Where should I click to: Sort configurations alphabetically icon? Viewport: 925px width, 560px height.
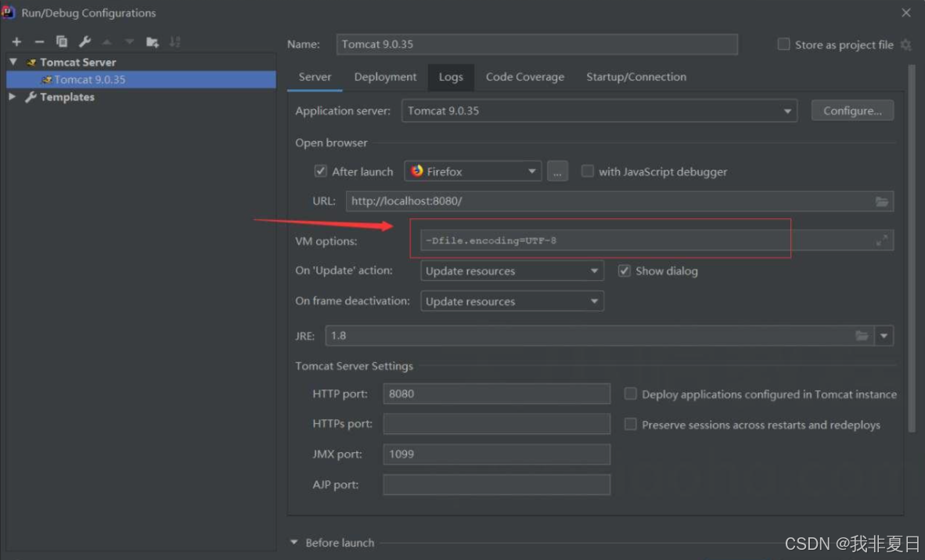(175, 42)
